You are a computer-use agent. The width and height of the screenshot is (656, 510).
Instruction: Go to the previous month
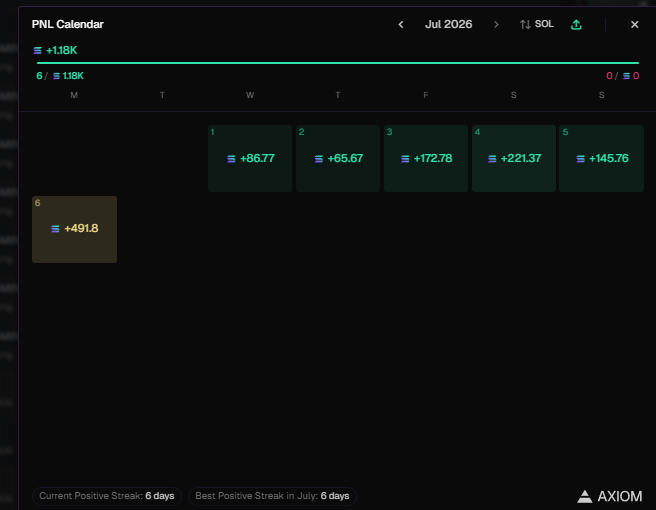(401, 25)
